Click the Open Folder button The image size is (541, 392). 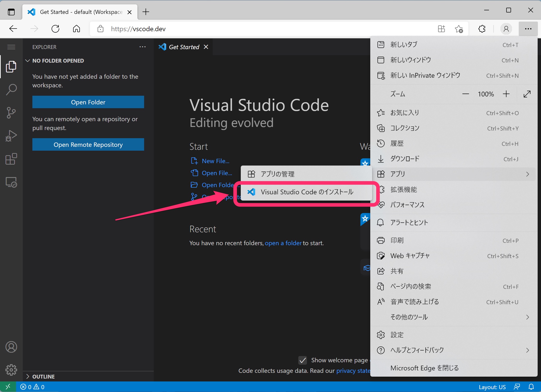click(x=88, y=102)
